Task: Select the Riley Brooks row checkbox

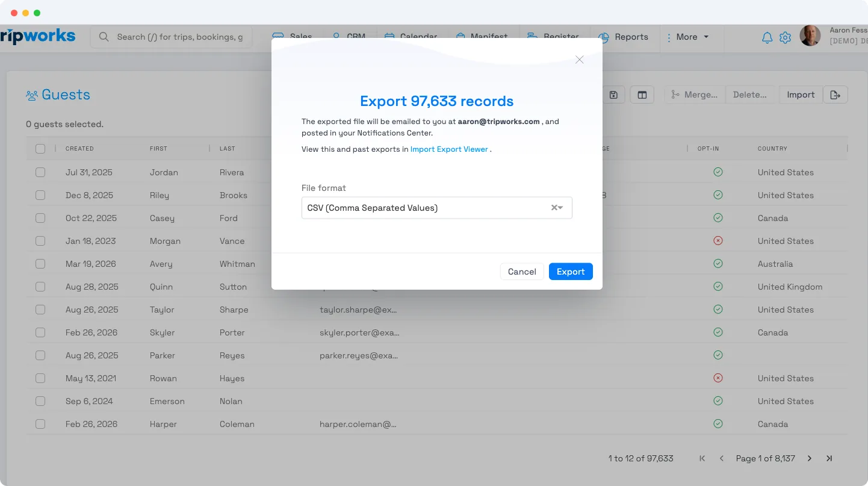Action: (x=40, y=195)
